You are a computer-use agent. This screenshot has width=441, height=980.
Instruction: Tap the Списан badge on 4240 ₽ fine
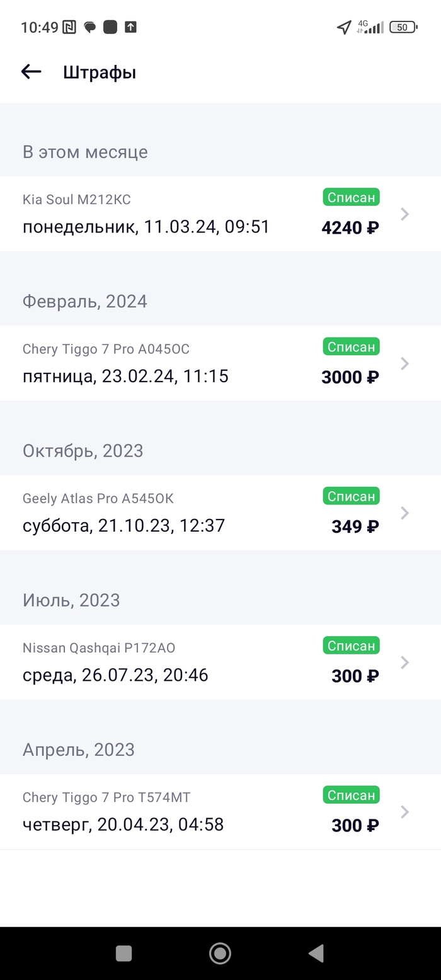(x=352, y=197)
